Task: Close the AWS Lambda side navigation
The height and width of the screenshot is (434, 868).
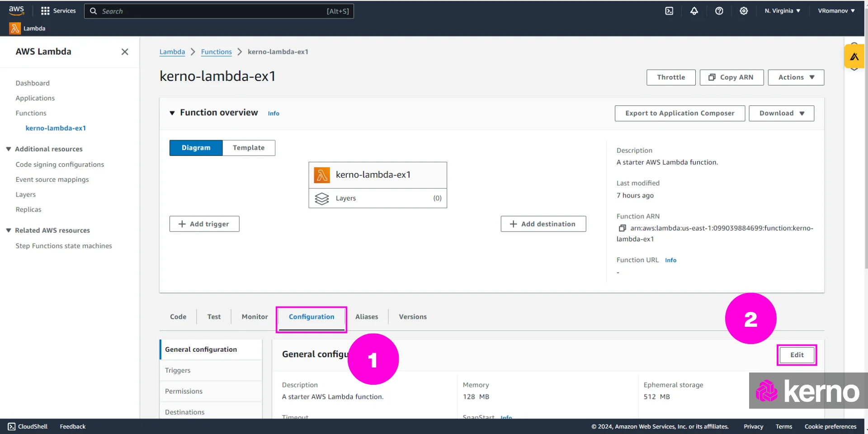Action: click(x=125, y=52)
